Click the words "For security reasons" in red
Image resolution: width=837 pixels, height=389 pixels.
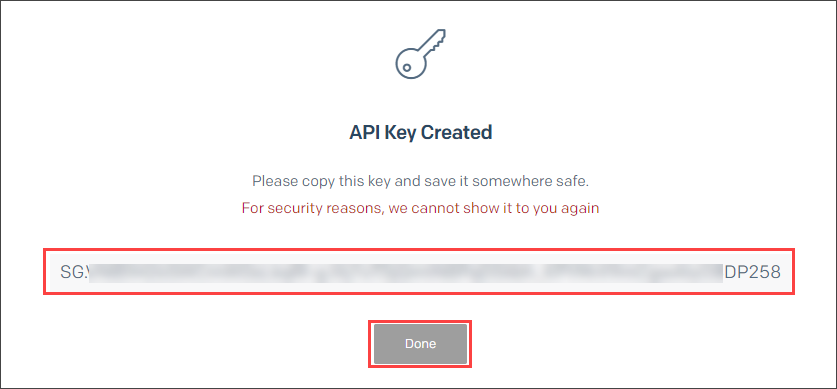coord(312,208)
